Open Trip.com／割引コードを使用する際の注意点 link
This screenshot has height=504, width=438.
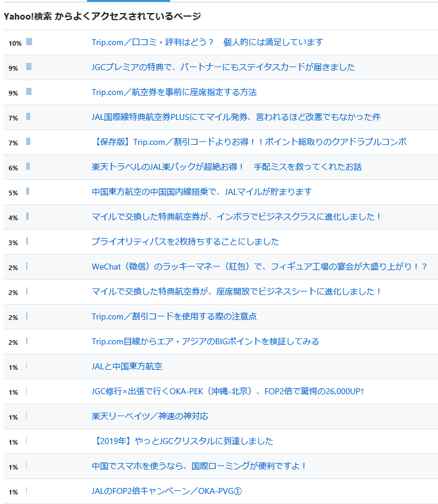[174, 316]
